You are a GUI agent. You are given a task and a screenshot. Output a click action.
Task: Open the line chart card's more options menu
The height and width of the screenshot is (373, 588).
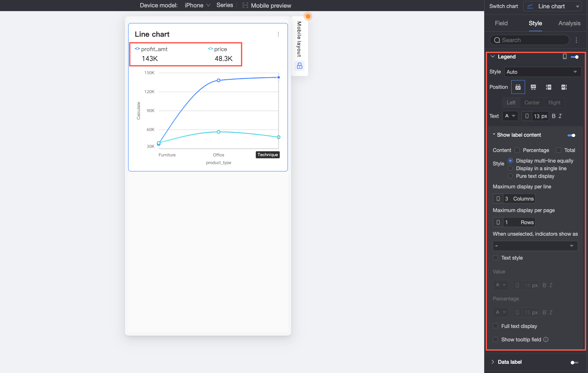(x=278, y=34)
